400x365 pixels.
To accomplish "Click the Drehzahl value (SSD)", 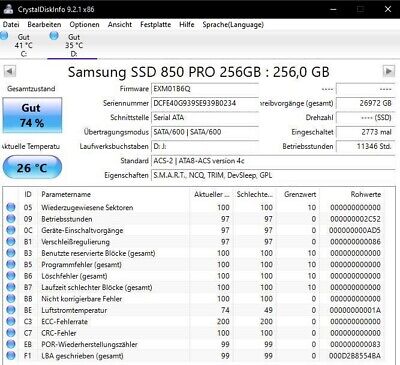I will (x=365, y=118).
